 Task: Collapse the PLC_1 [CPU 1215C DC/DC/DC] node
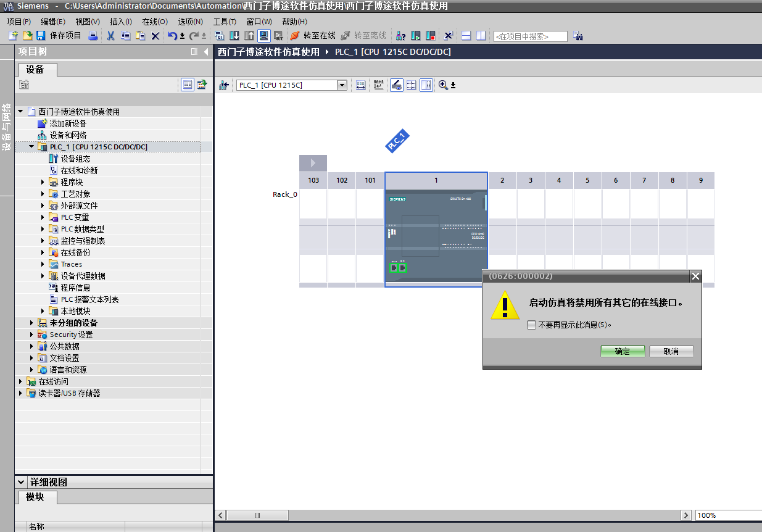(31, 147)
